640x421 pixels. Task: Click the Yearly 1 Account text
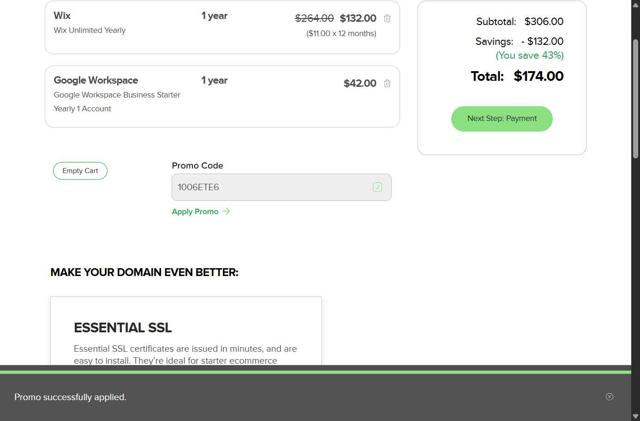pos(82,109)
